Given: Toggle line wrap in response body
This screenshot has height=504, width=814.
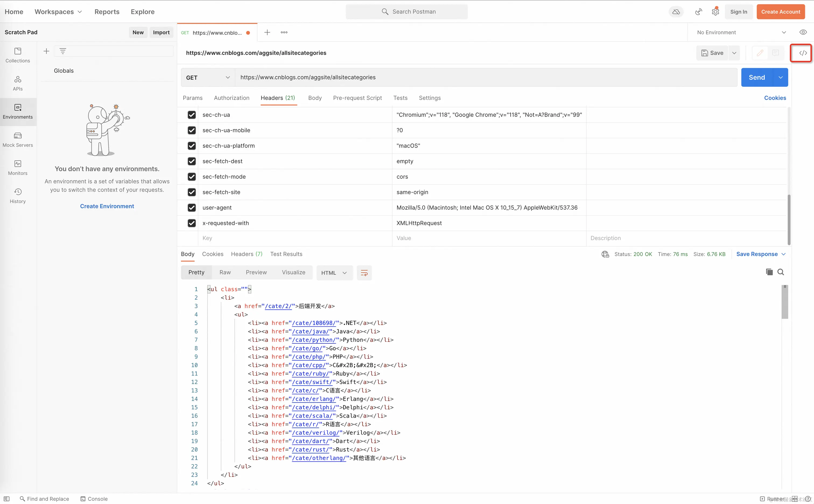Looking at the screenshot, I should click(x=364, y=273).
